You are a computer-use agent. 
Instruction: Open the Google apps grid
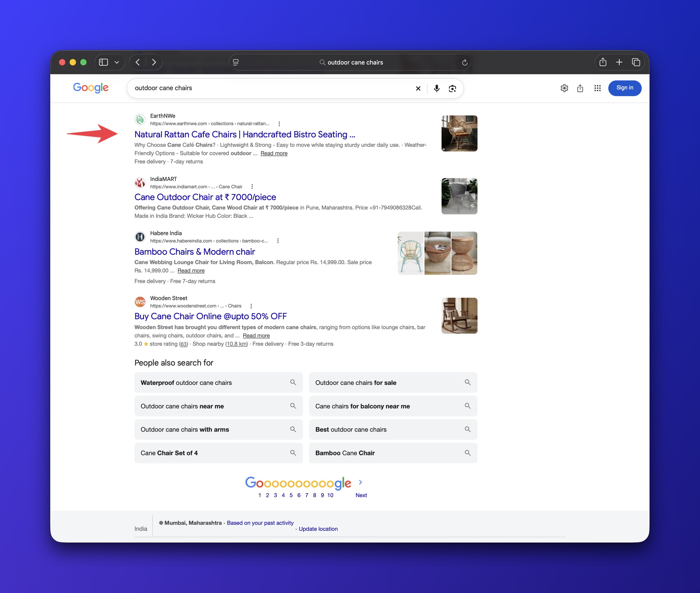[x=597, y=88]
